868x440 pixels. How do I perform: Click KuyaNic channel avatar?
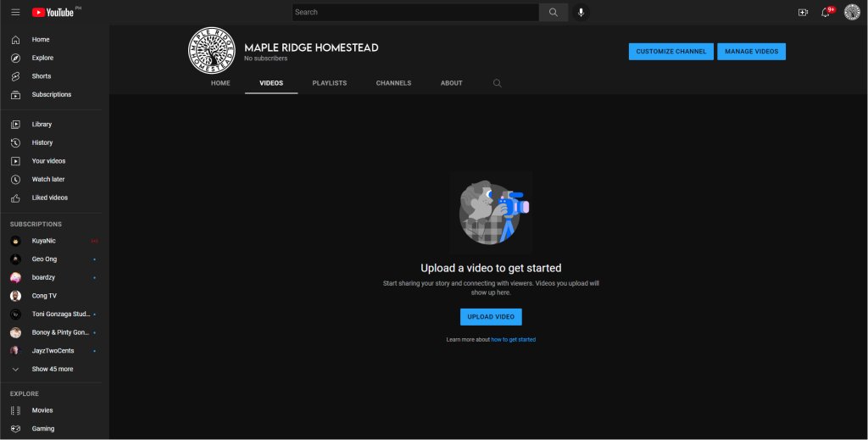pos(15,241)
